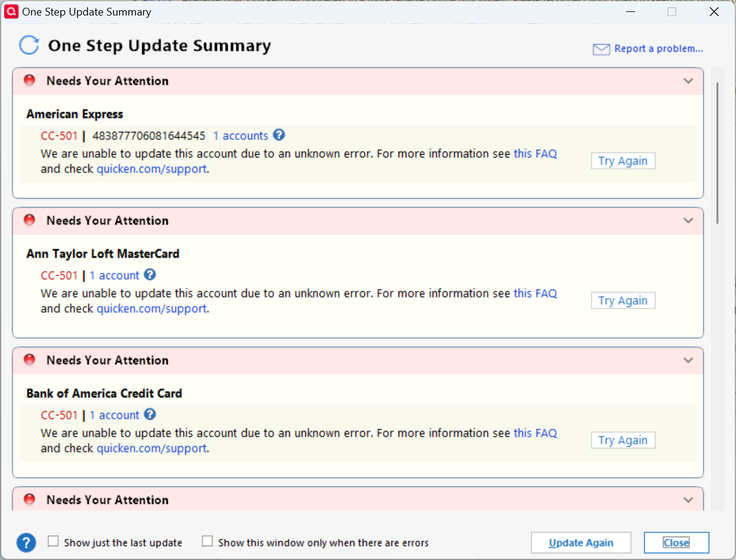
Task: Open the Report a problem link
Action: point(658,49)
